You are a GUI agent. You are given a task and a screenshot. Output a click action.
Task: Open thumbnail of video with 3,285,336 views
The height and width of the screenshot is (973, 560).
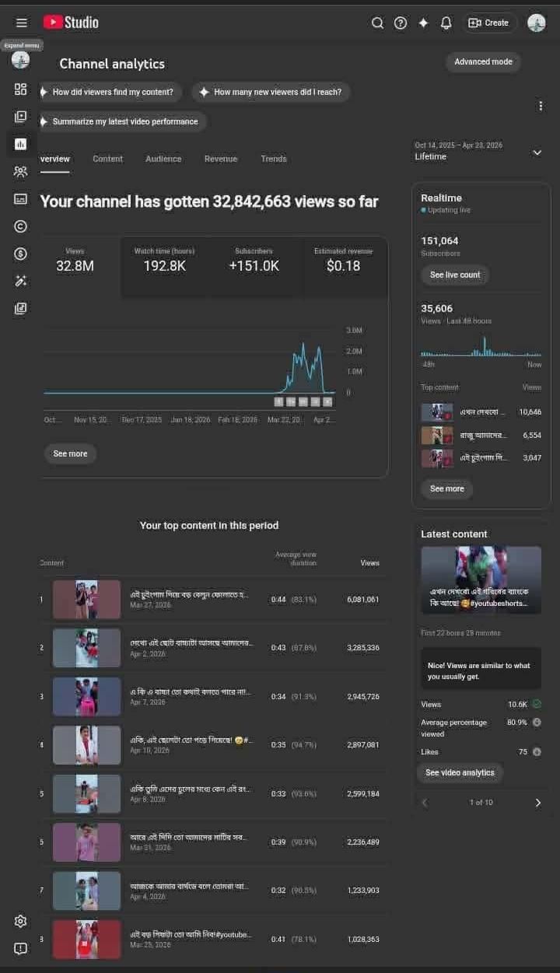[86, 648]
